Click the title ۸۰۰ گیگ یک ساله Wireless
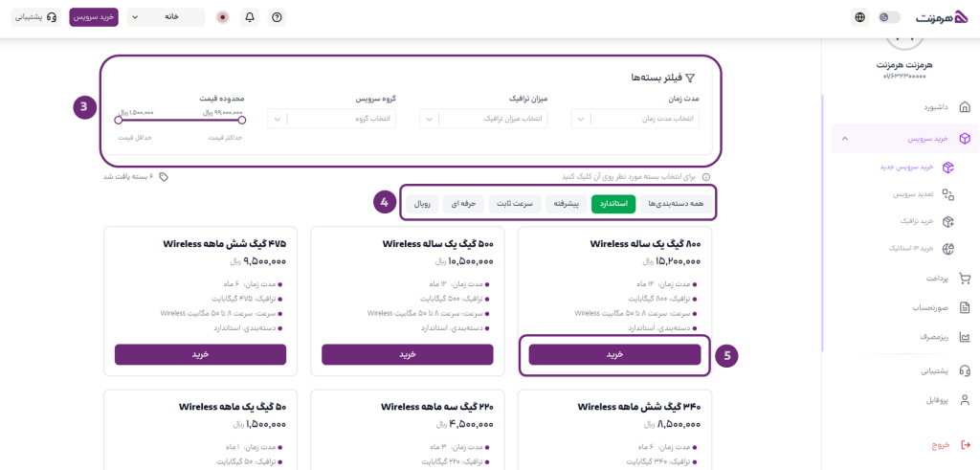The width and height of the screenshot is (980, 470). tap(645, 244)
